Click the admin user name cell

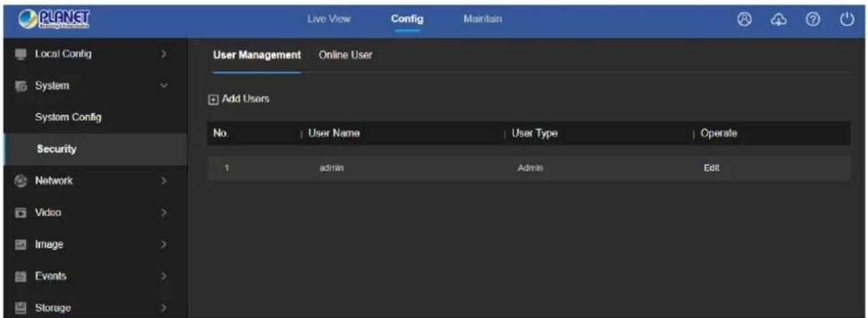(330, 168)
